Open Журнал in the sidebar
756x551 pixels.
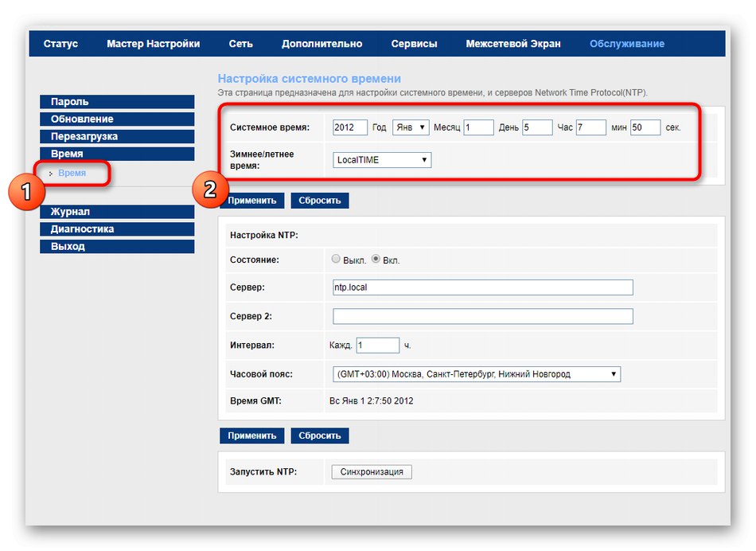(117, 211)
